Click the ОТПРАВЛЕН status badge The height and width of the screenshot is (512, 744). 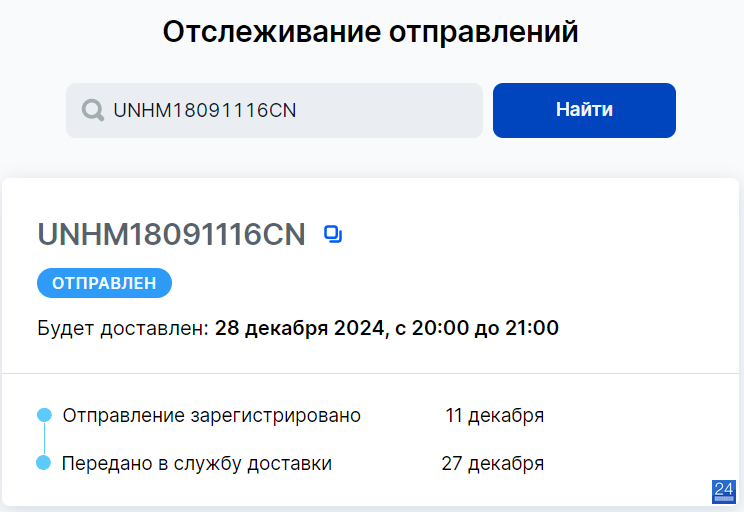pos(104,283)
